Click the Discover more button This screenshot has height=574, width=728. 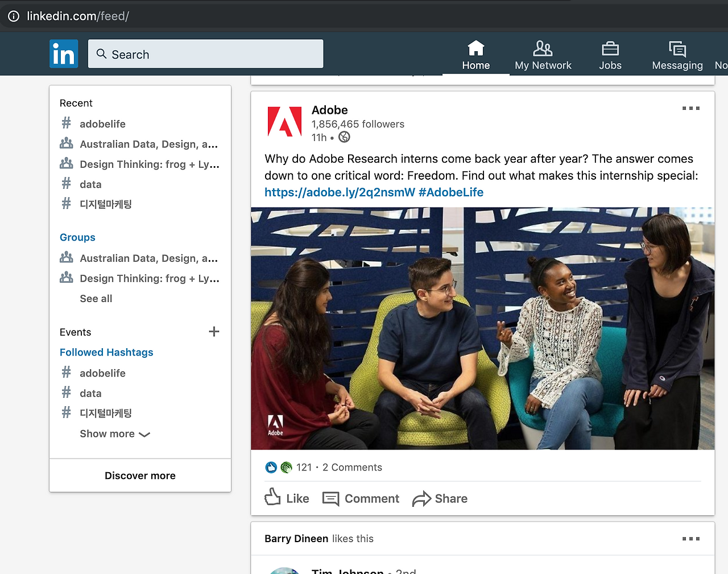(x=140, y=476)
